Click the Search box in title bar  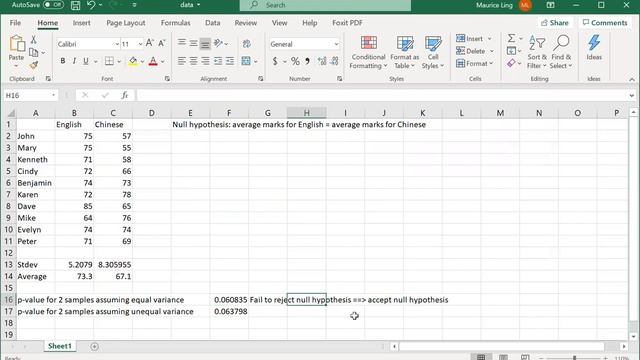pyautogui.click(x=325, y=5)
